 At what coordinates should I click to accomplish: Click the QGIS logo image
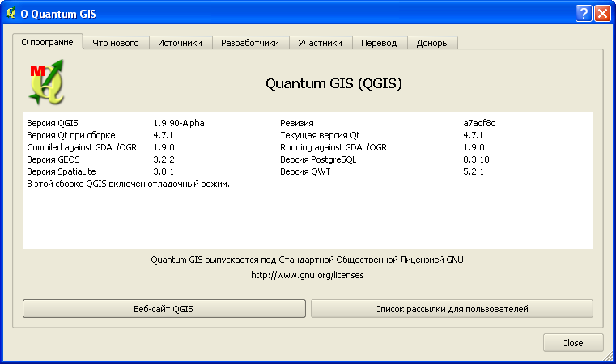[x=46, y=82]
